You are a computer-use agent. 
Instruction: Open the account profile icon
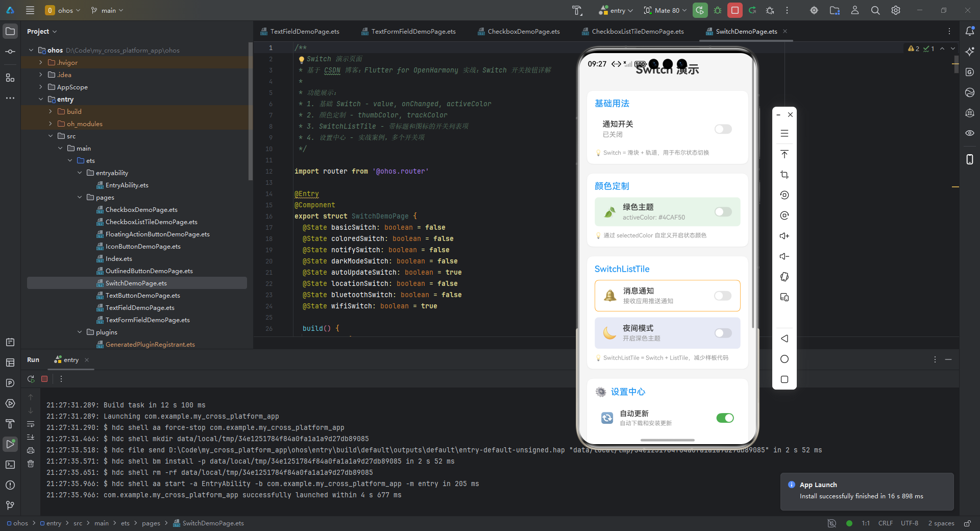[855, 10]
